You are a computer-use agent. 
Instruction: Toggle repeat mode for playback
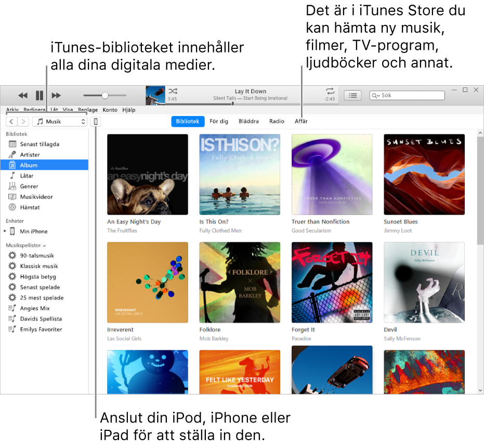(330, 91)
